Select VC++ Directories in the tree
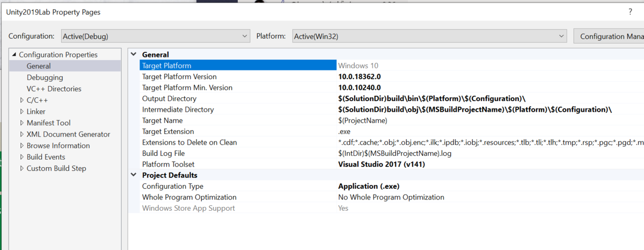 click(x=54, y=89)
